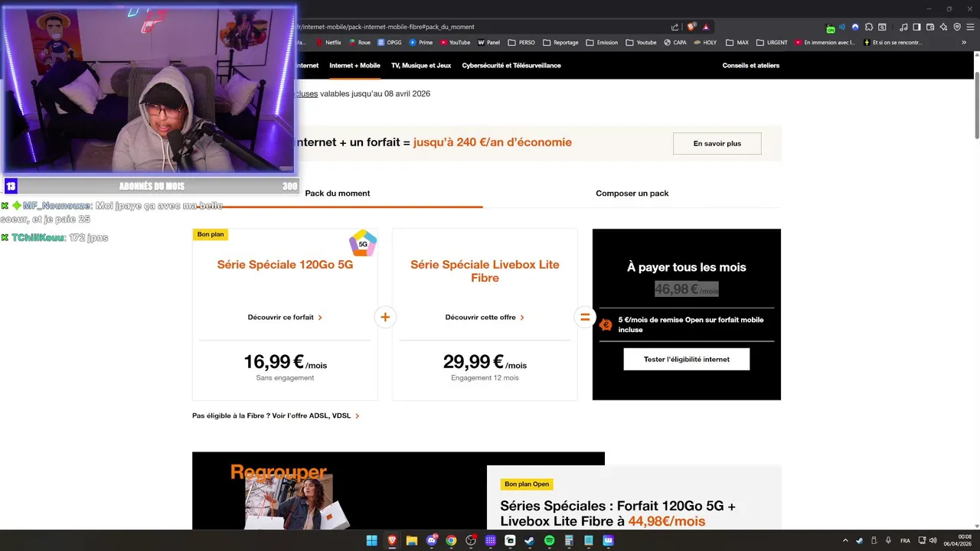Open Cybersécurité et Télésurveillance menu
This screenshot has width=980, height=551.
tap(511, 65)
